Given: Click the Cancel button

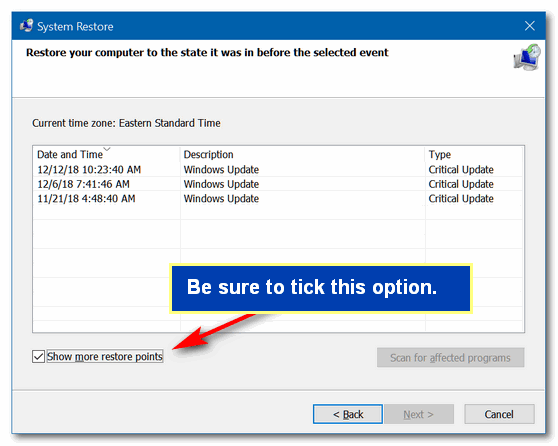Looking at the screenshot, I should point(499,414).
